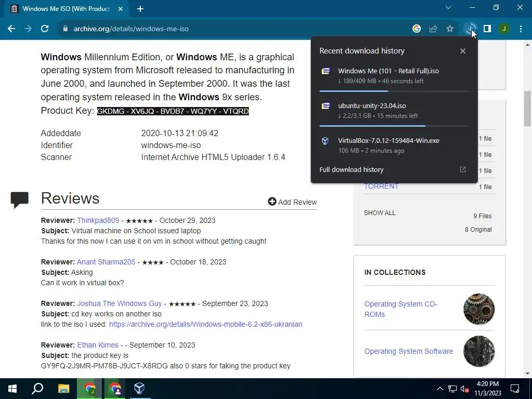Open the network status tray icon
Viewport: 532px width, 399px height.
click(x=453, y=389)
